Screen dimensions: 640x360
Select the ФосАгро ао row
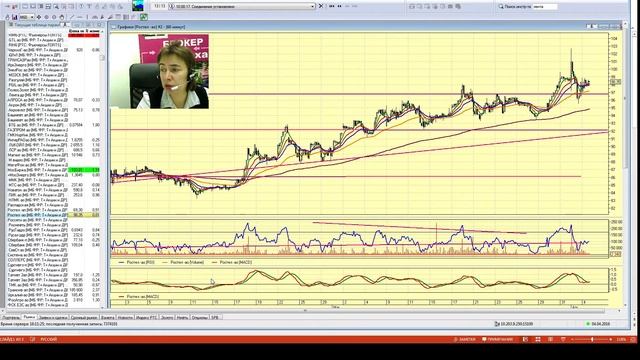[x=53, y=300]
